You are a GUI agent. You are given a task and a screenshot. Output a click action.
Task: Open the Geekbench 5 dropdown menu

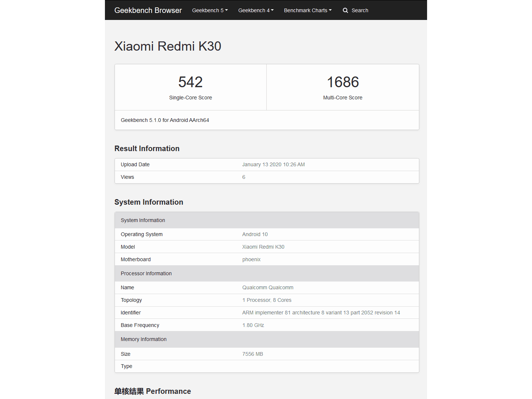pyautogui.click(x=210, y=10)
